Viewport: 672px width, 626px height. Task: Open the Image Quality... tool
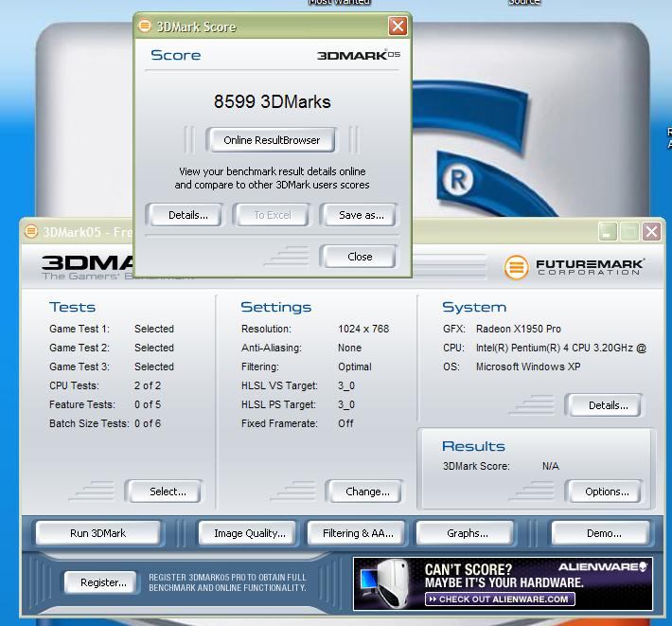[x=248, y=533]
